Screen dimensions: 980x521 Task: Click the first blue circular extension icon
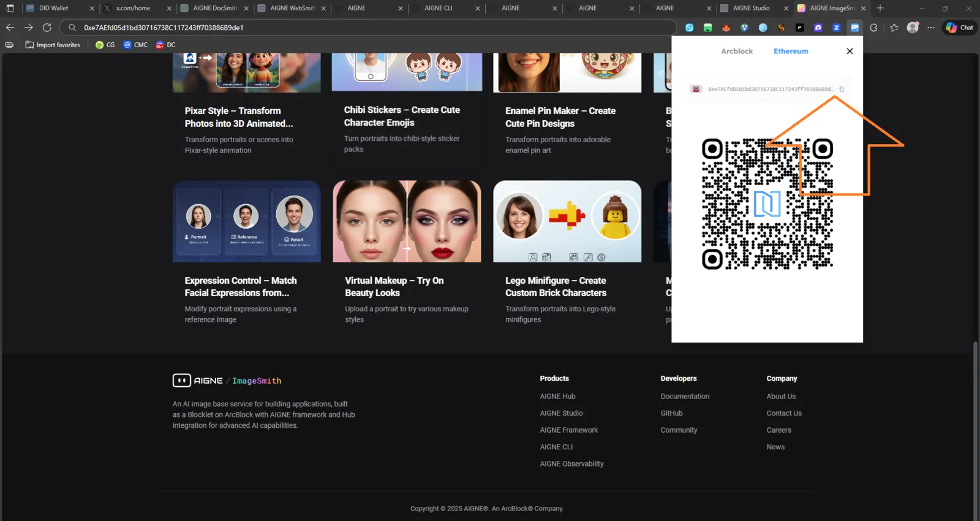689,28
